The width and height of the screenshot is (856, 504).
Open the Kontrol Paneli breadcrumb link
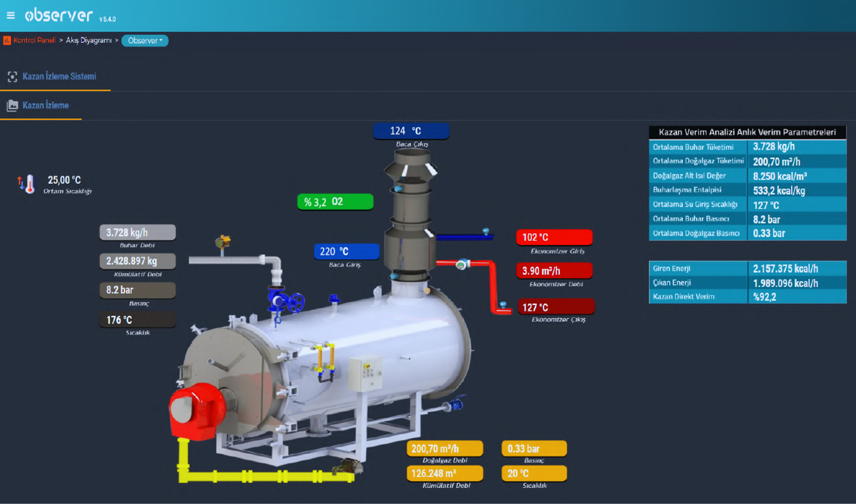34,40
